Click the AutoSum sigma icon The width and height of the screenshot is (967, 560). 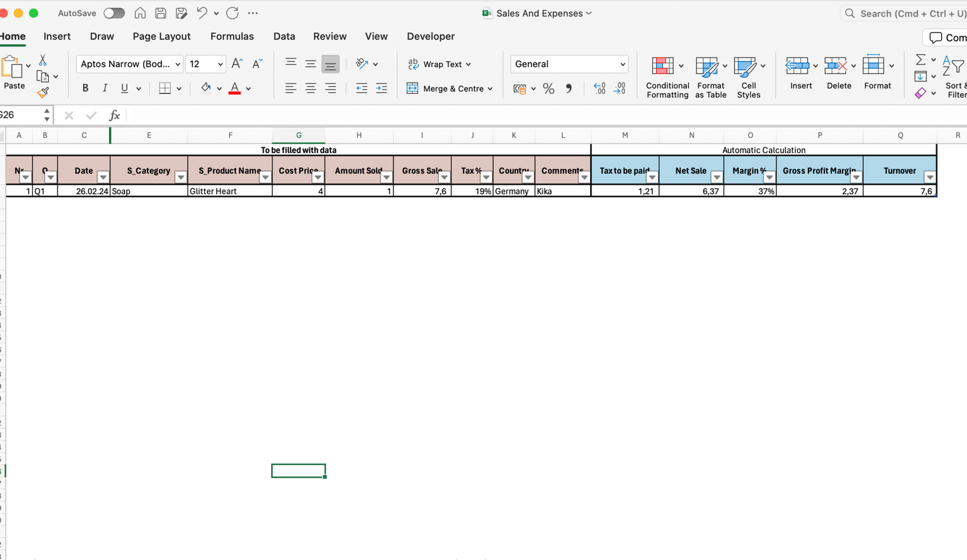coord(921,60)
